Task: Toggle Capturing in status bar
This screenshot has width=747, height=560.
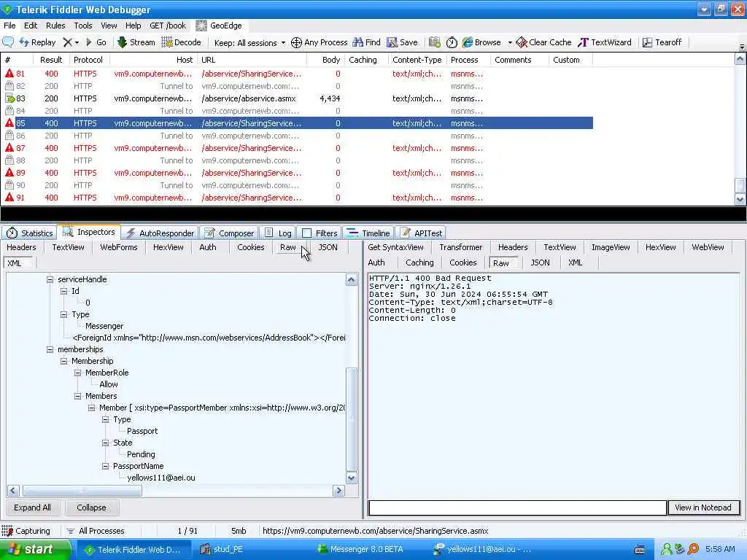Action: [x=26, y=531]
